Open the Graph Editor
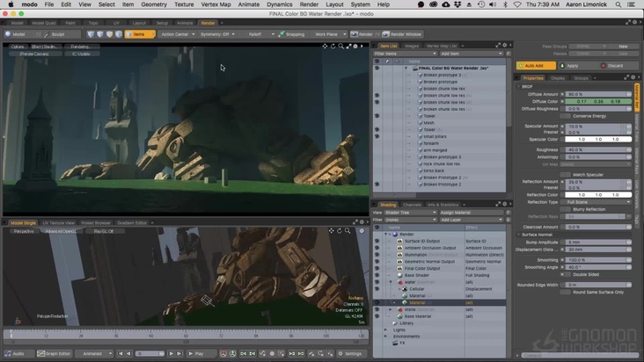Screen dimensions: 644x362 point(55,353)
